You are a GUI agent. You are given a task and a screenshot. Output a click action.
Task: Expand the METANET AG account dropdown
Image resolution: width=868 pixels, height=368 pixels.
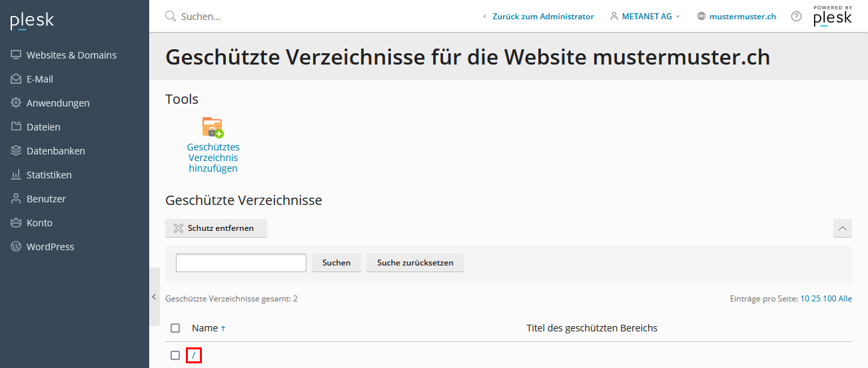pyautogui.click(x=646, y=17)
